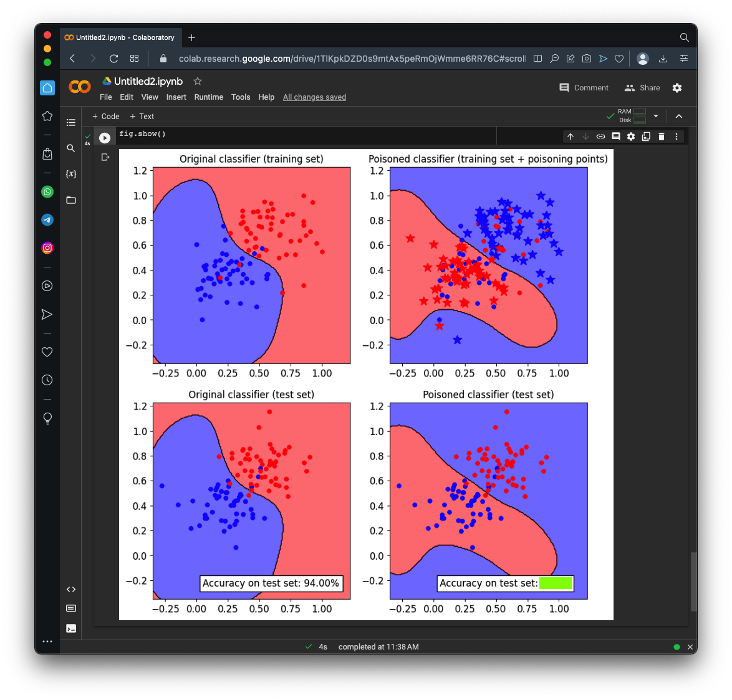Open browser sidebar history clock
Viewport: 732px width, 700px height.
pyautogui.click(x=47, y=380)
